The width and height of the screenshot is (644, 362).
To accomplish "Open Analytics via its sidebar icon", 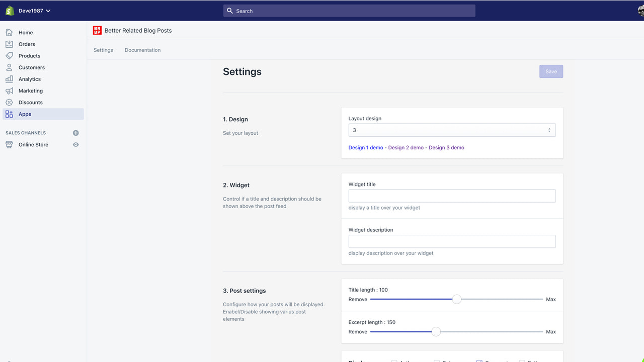I will 9,79.
